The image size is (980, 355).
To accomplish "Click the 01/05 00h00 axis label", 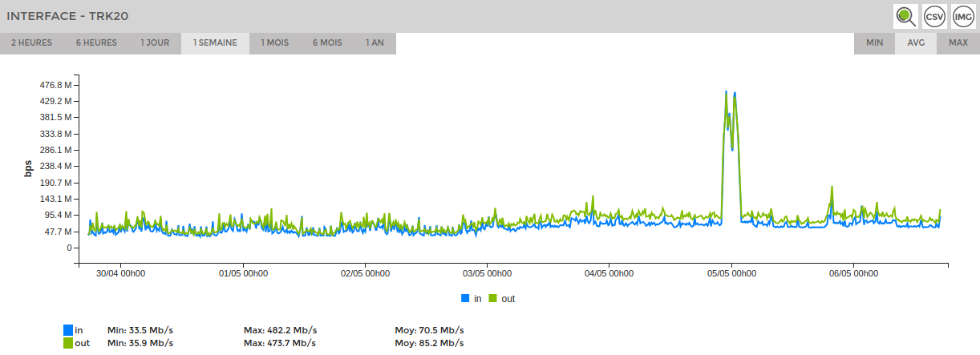I will coord(243,273).
